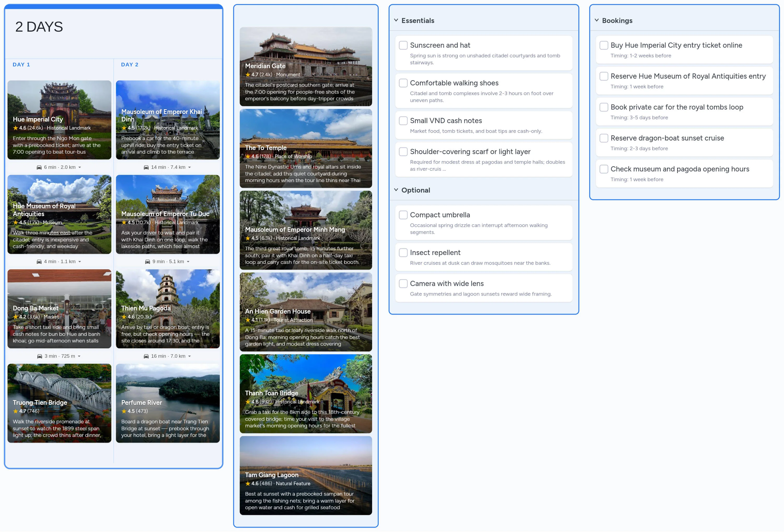Collapse the Optional section
The width and height of the screenshot is (784, 532).
396,190
